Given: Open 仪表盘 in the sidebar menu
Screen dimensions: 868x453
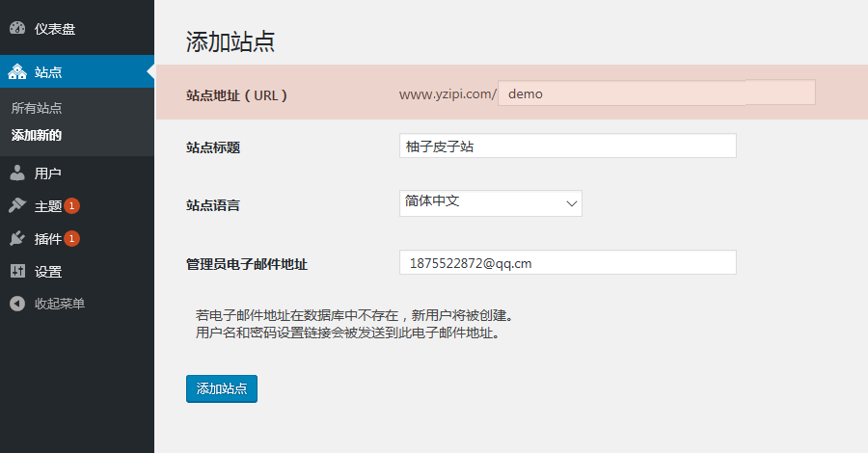Looking at the screenshot, I should 55,29.
